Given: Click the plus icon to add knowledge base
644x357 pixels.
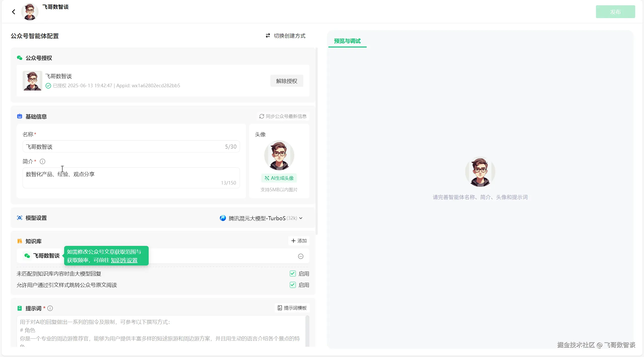Looking at the screenshot, I should (x=293, y=241).
